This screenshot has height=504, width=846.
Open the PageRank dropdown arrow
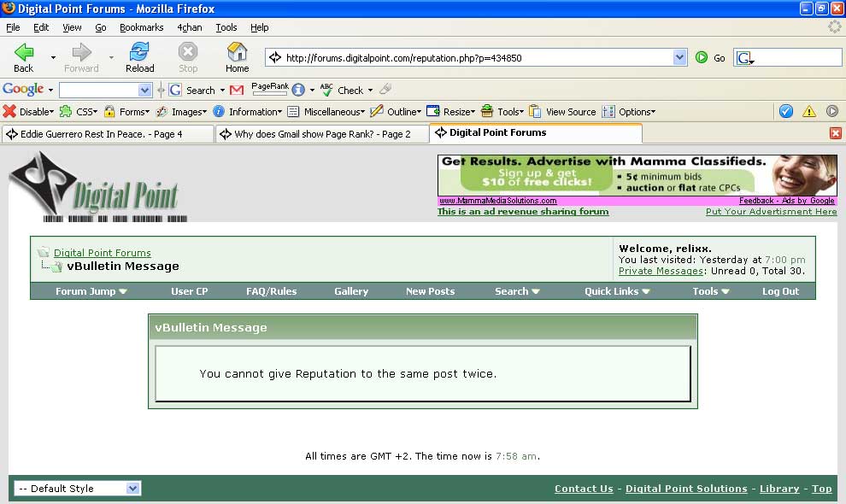coord(312,90)
